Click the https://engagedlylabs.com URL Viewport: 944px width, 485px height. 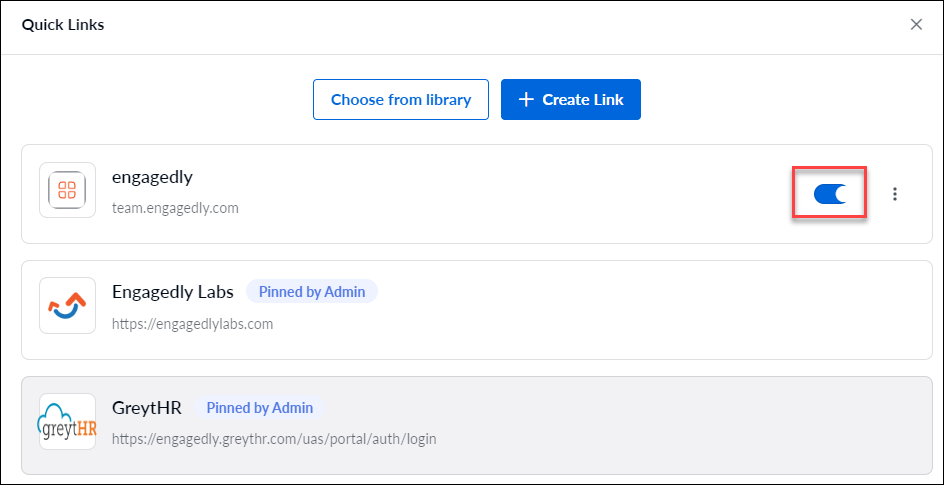coord(193,324)
